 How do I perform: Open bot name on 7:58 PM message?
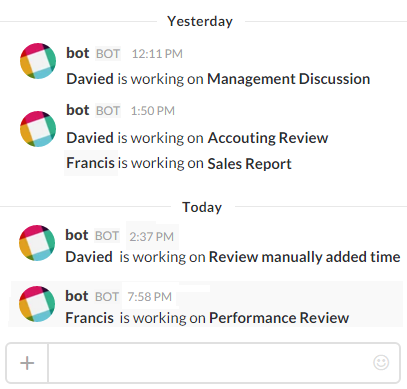(x=77, y=296)
